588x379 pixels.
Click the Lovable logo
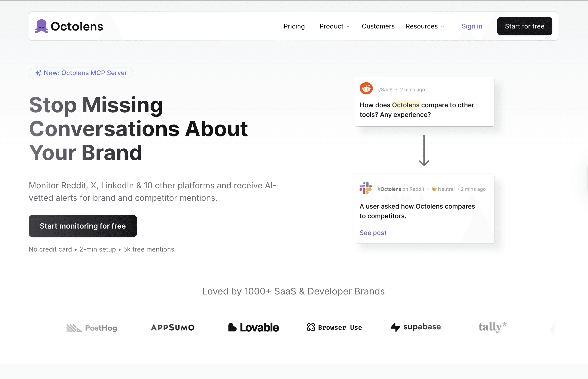pyautogui.click(x=253, y=327)
